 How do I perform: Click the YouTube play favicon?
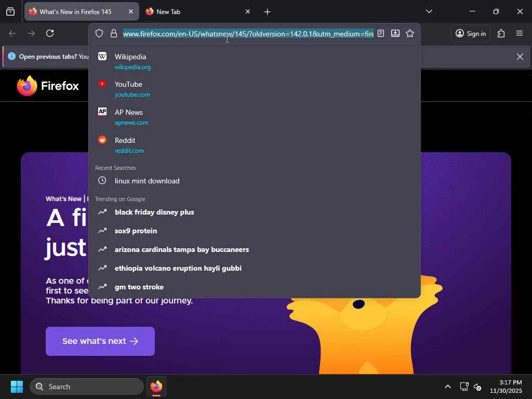tap(102, 84)
